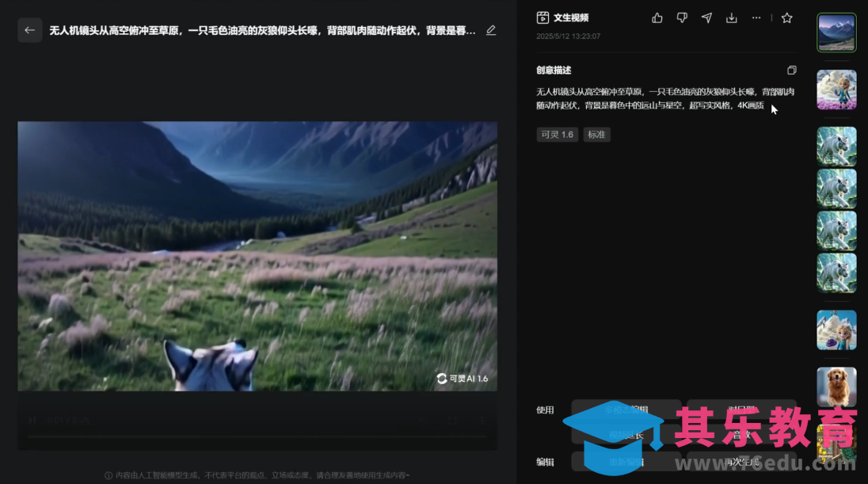
Task: Click the 标准 mode tag
Action: tap(596, 135)
